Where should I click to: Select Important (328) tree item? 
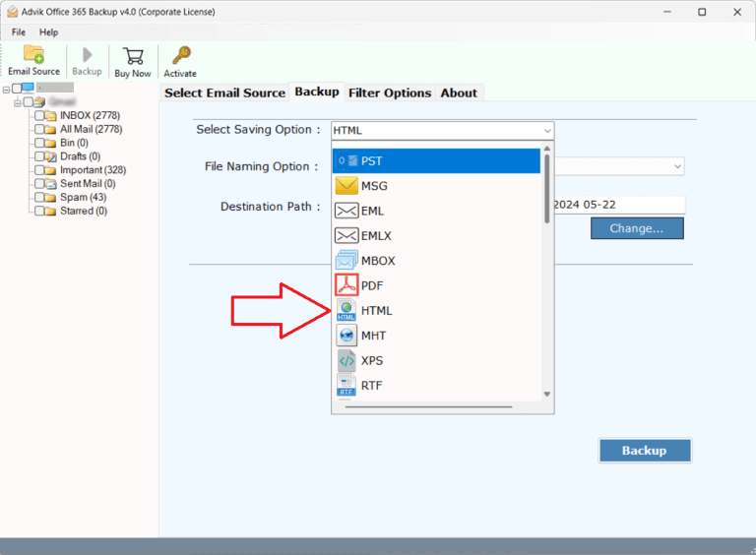coord(94,170)
